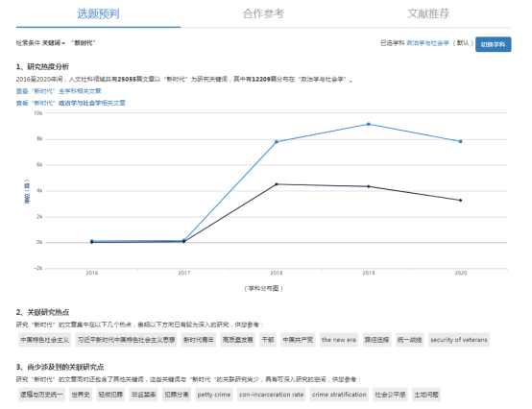This screenshot has height=409, width=532.
Task: Select the 习近平新时代中国特色社会主义思想 tag
Action: coord(126,340)
